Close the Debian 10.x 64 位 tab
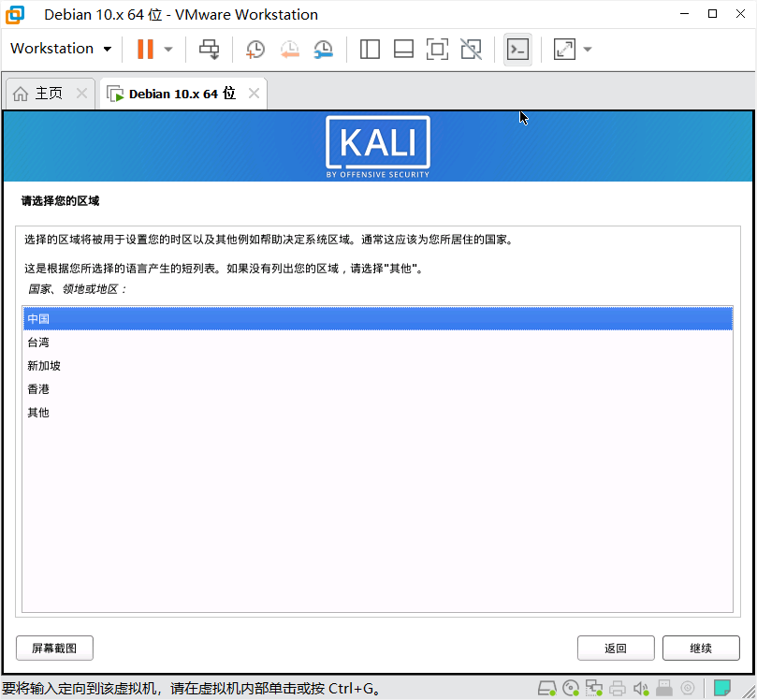The width and height of the screenshot is (757, 700). click(x=254, y=94)
